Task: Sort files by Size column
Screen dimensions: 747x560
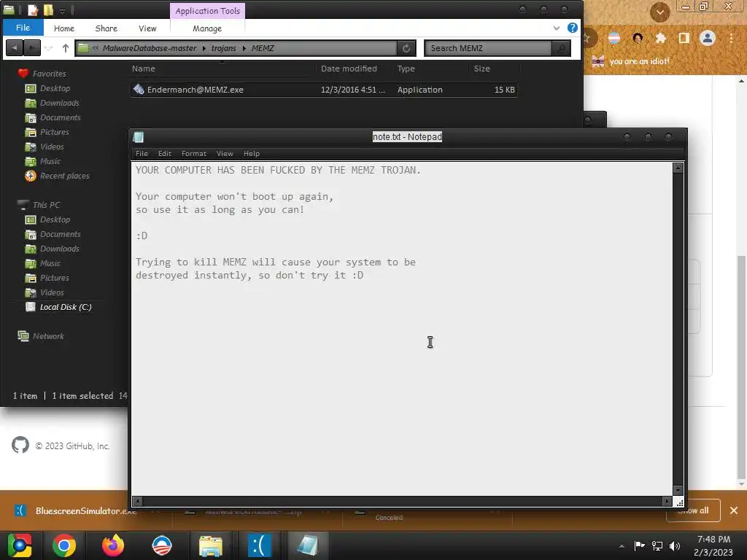Action: tap(481, 69)
